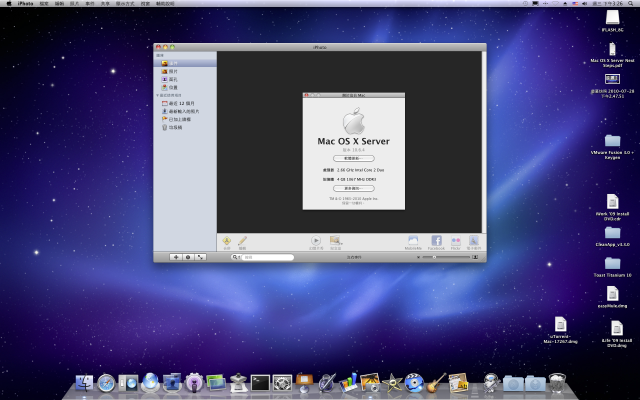This screenshot has width=640, height=400.
Task: Click the Spotlight magnifier in menu bar
Action: 631,3
